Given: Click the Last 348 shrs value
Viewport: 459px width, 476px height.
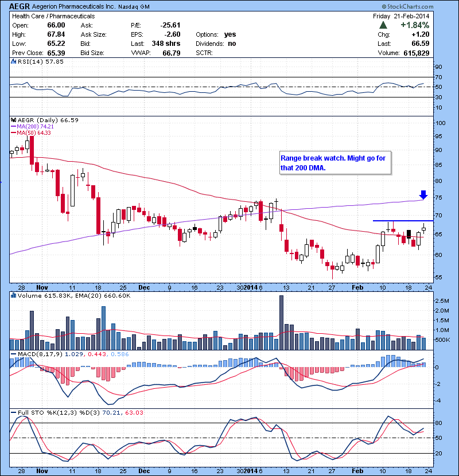Looking at the screenshot, I should [166, 44].
